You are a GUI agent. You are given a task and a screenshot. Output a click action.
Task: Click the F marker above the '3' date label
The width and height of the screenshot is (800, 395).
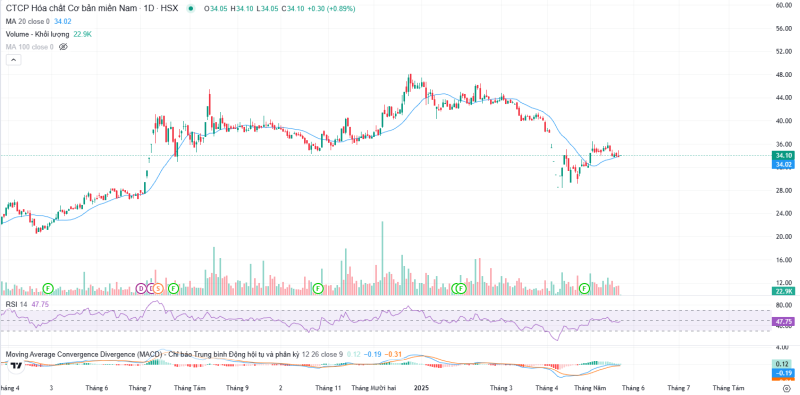[x=48, y=289]
